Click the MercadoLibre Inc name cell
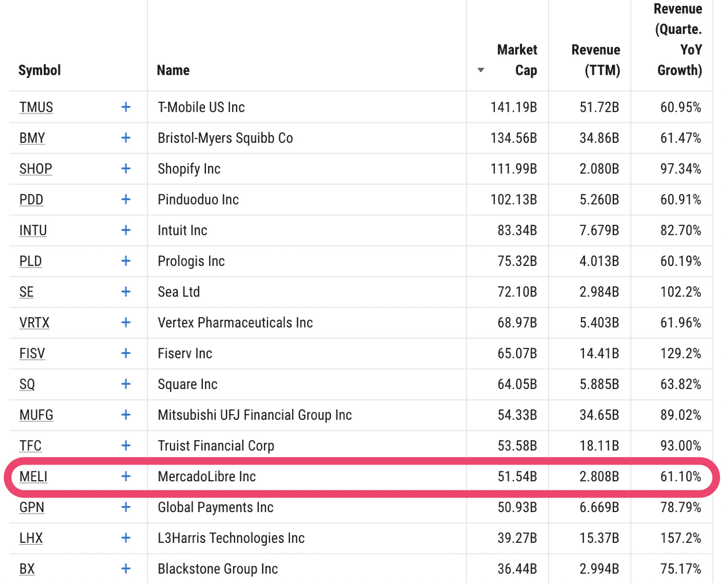Image resolution: width=728 pixels, height=583 pixels. point(207,477)
